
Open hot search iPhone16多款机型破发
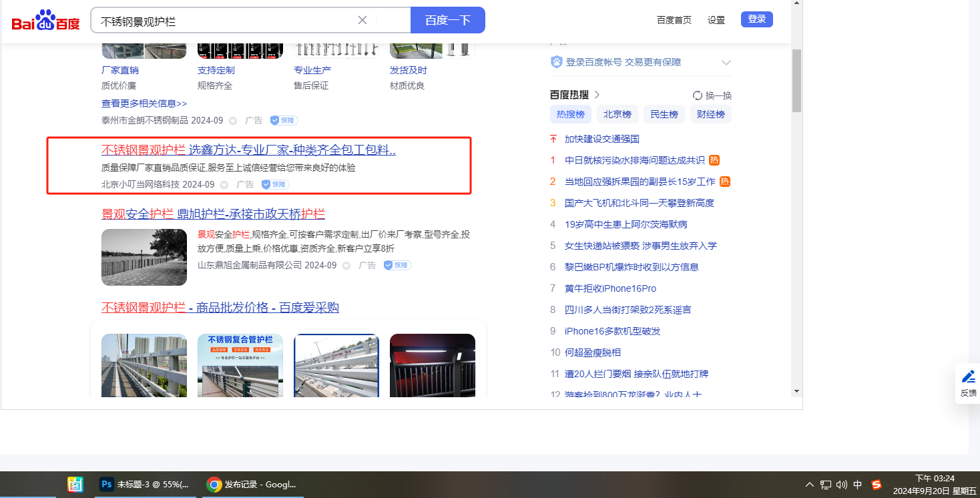(613, 331)
